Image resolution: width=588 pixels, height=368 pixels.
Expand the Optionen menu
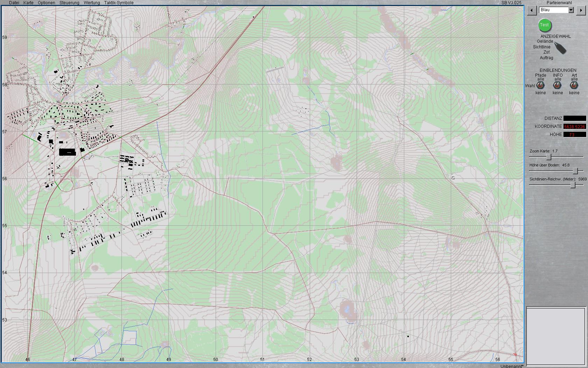click(46, 3)
